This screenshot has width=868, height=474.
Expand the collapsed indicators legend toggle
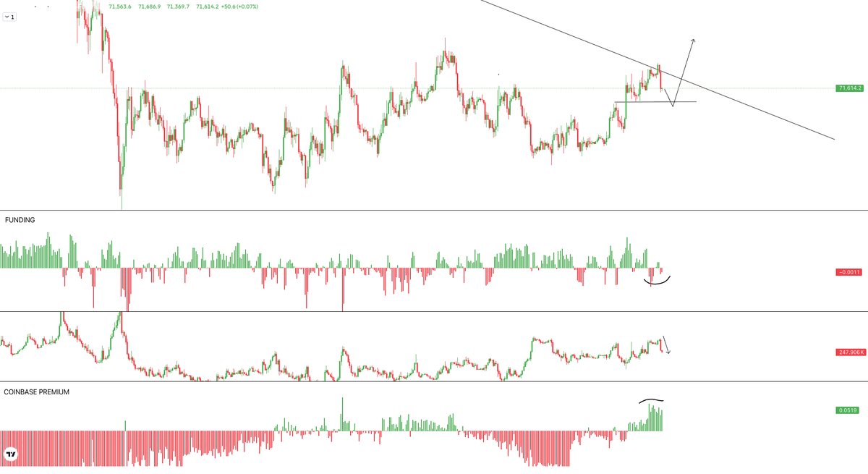tap(9, 16)
